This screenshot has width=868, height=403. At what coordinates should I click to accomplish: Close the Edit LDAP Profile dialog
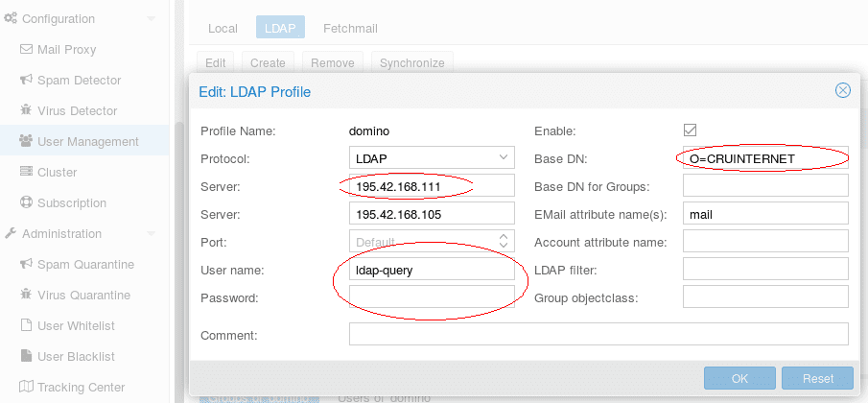click(x=843, y=91)
